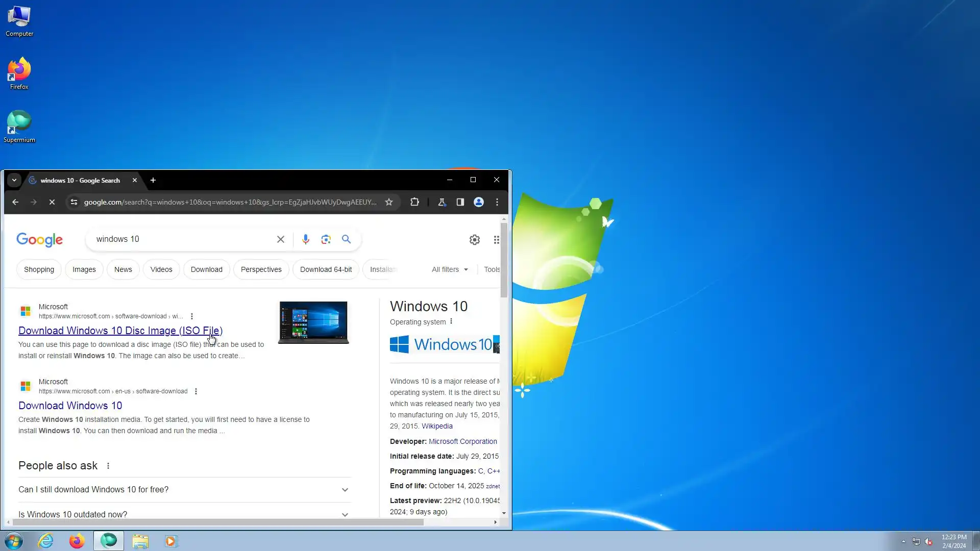Open File Explorer from the taskbar

[x=140, y=541]
